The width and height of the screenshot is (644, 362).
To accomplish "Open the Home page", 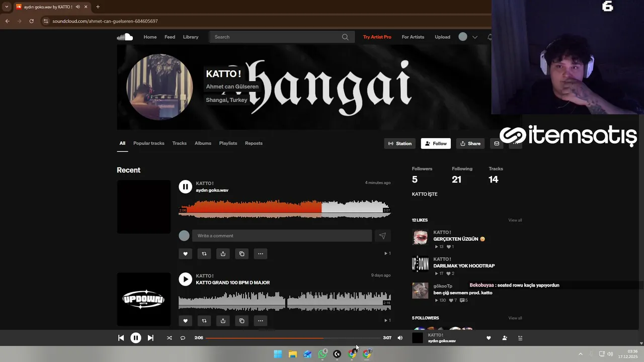I will coord(150,37).
